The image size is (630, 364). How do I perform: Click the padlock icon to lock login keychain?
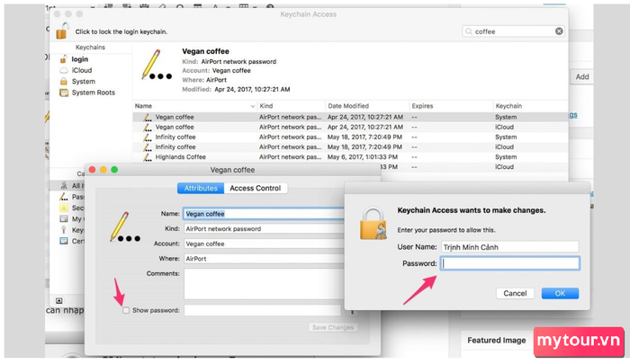tap(62, 31)
